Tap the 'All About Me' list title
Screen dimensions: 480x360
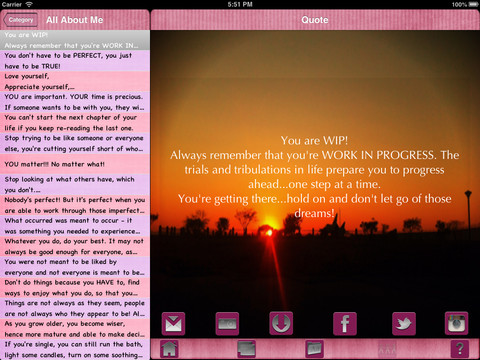coord(75,20)
